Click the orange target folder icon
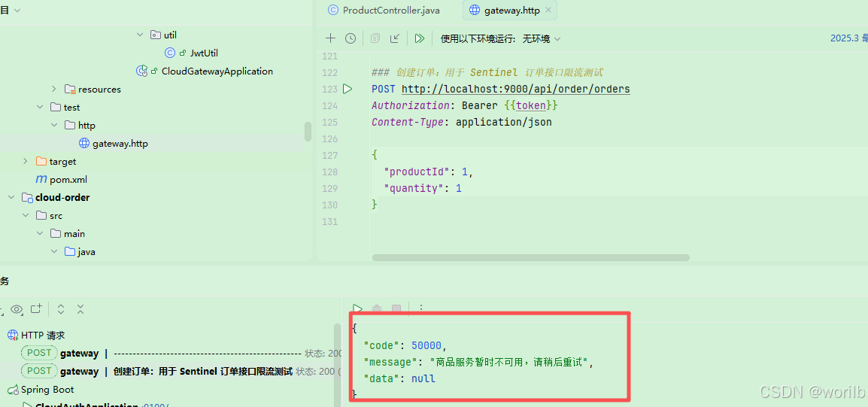This screenshot has width=868, height=407. coord(41,161)
